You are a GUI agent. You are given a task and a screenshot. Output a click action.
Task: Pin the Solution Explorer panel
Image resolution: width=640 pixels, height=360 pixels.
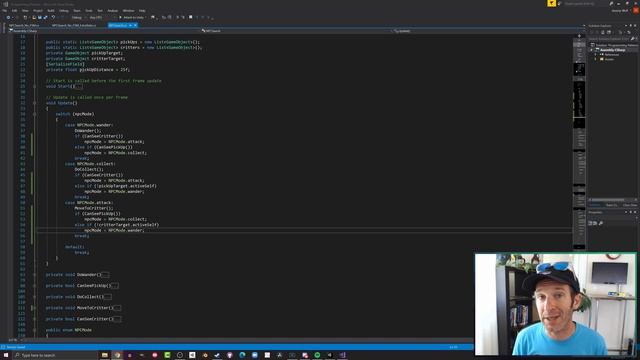(631, 26)
